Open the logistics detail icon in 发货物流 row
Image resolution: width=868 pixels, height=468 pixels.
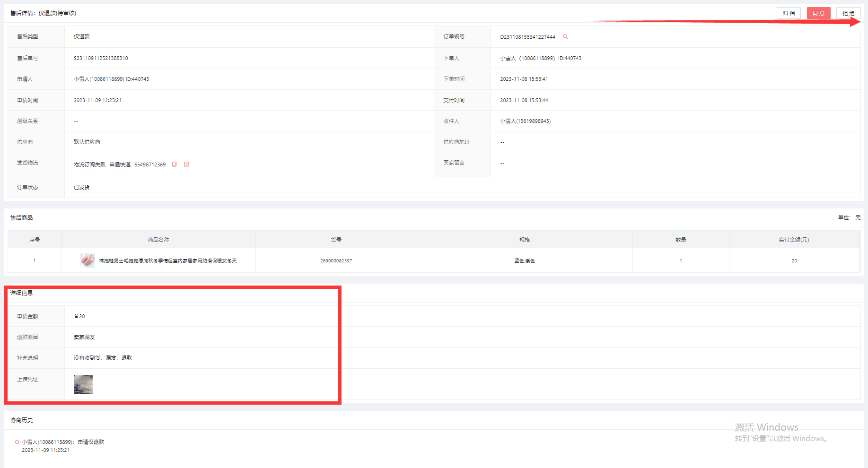coord(187,165)
